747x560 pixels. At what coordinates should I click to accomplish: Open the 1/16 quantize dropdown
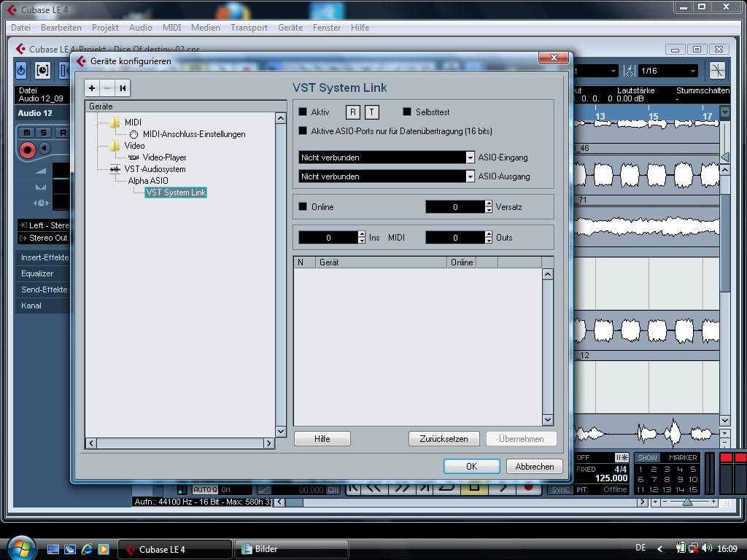[668, 71]
